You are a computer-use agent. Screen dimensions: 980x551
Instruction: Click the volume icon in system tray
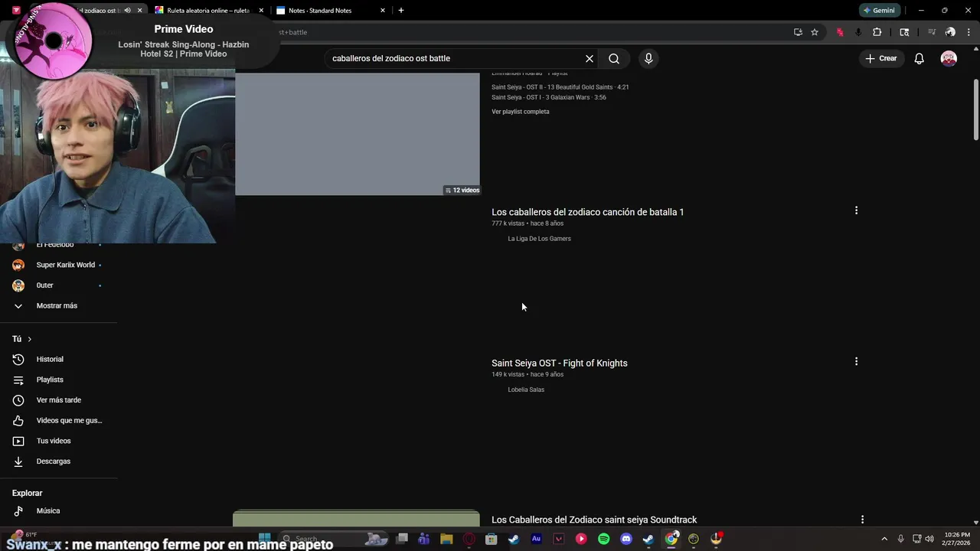[x=929, y=539]
